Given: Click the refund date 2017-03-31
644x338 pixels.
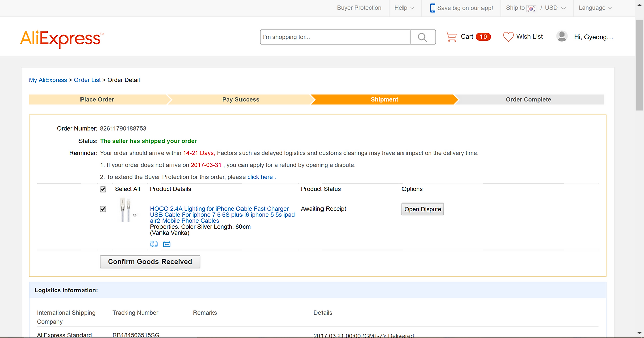Looking at the screenshot, I should [206, 165].
